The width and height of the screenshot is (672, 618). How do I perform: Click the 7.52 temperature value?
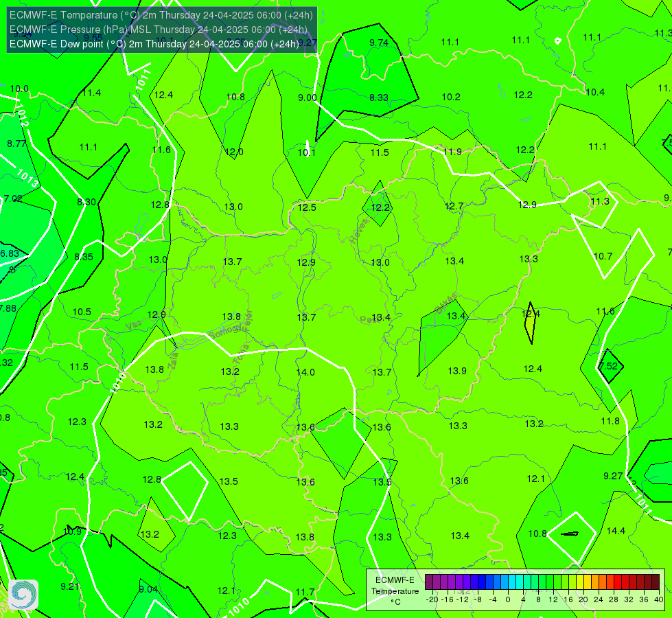pyautogui.click(x=608, y=366)
